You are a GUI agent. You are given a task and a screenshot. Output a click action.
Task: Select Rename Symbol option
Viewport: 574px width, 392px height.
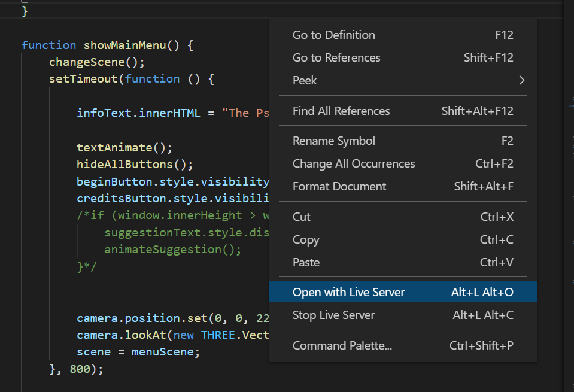tap(403, 141)
